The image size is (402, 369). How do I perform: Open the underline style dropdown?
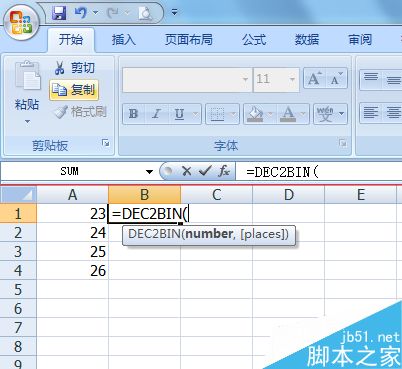click(x=196, y=114)
